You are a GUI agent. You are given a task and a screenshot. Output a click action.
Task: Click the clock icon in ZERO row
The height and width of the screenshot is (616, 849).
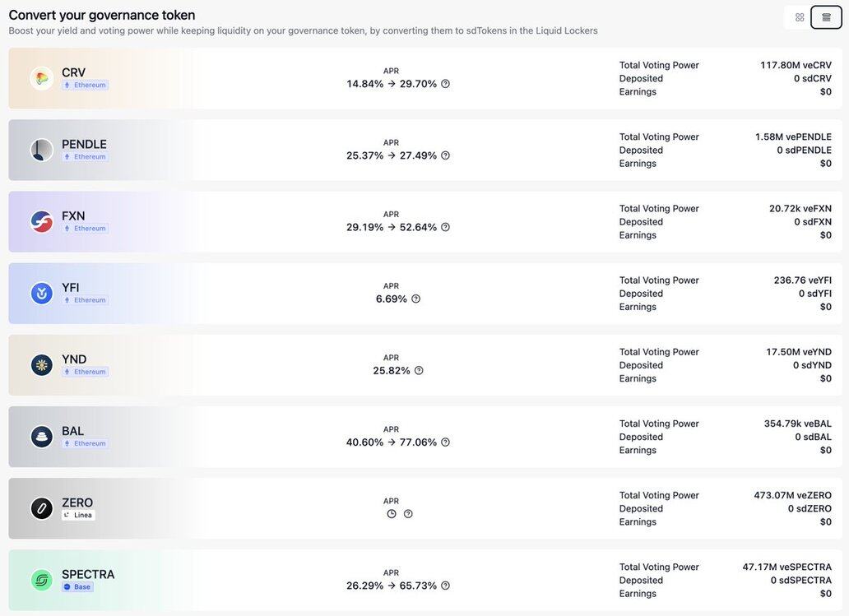click(392, 514)
